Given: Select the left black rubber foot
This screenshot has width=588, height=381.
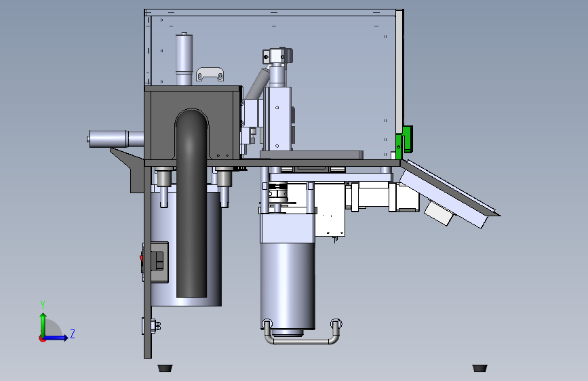Looking at the screenshot, I should pos(165,368).
